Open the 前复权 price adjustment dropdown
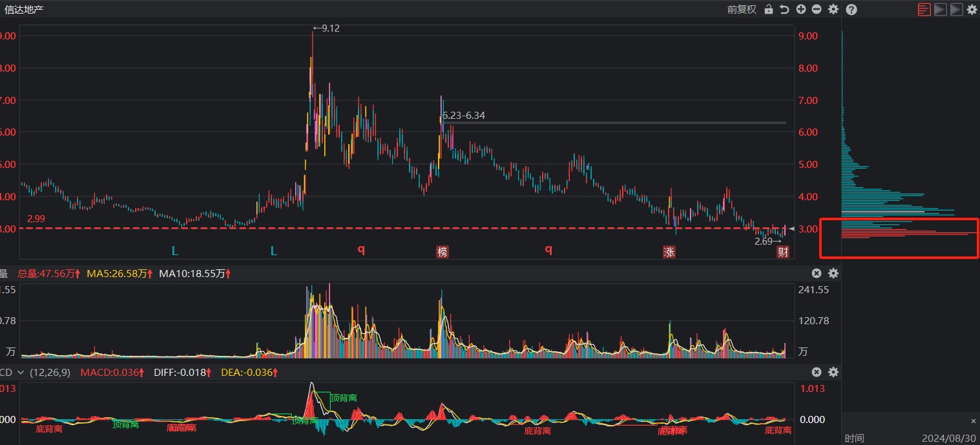This screenshot has height=445, width=980. pyautogui.click(x=742, y=9)
